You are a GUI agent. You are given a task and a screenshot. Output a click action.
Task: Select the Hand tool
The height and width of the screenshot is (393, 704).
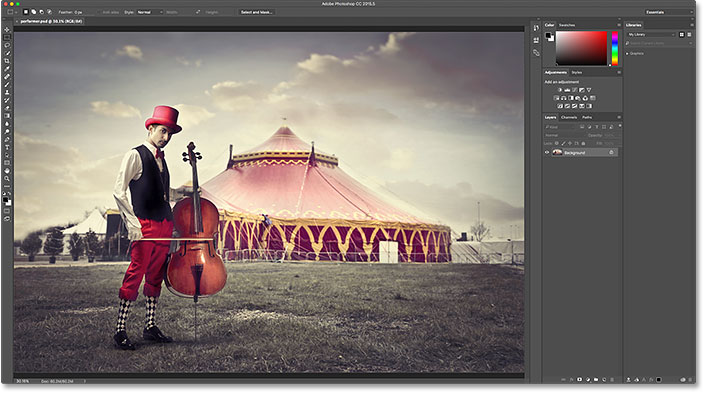pyautogui.click(x=7, y=171)
